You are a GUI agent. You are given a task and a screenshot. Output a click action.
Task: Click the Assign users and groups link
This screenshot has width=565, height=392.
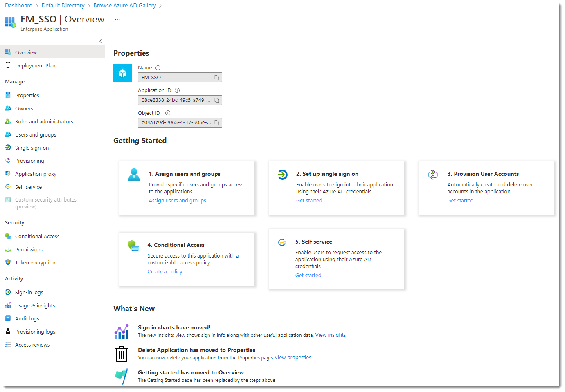tap(177, 201)
